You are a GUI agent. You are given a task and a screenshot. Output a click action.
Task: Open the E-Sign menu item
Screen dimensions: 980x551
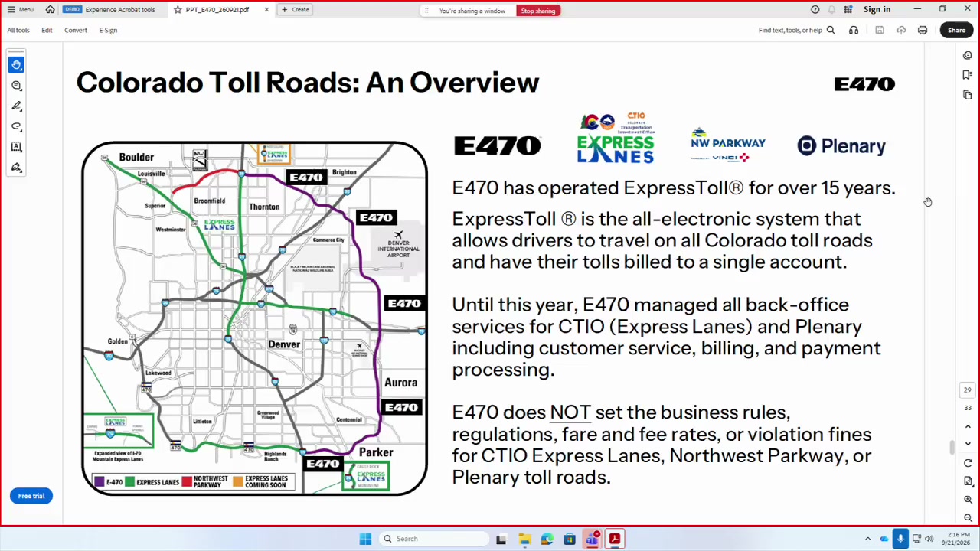click(x=108, y=30)
